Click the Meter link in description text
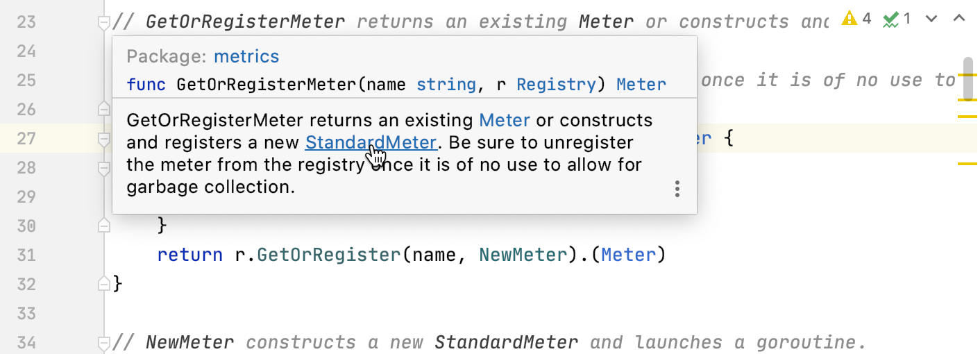 [505, 120]
